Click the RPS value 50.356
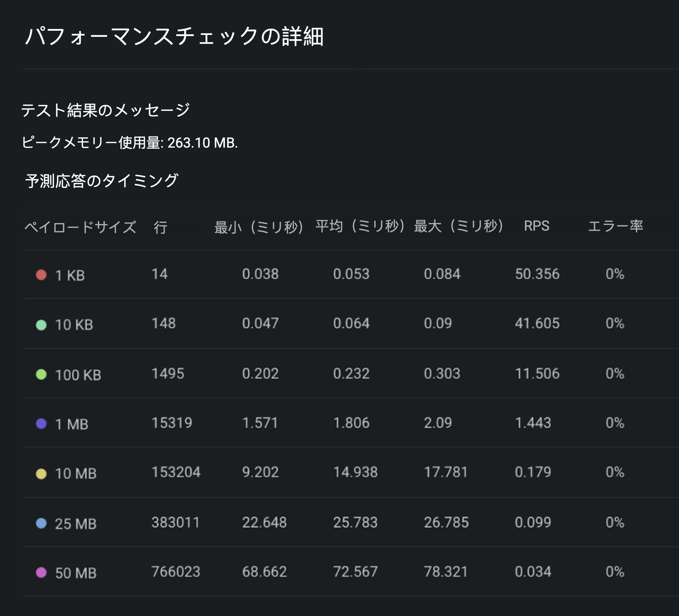679x616 pixels. tap(537, 274)
